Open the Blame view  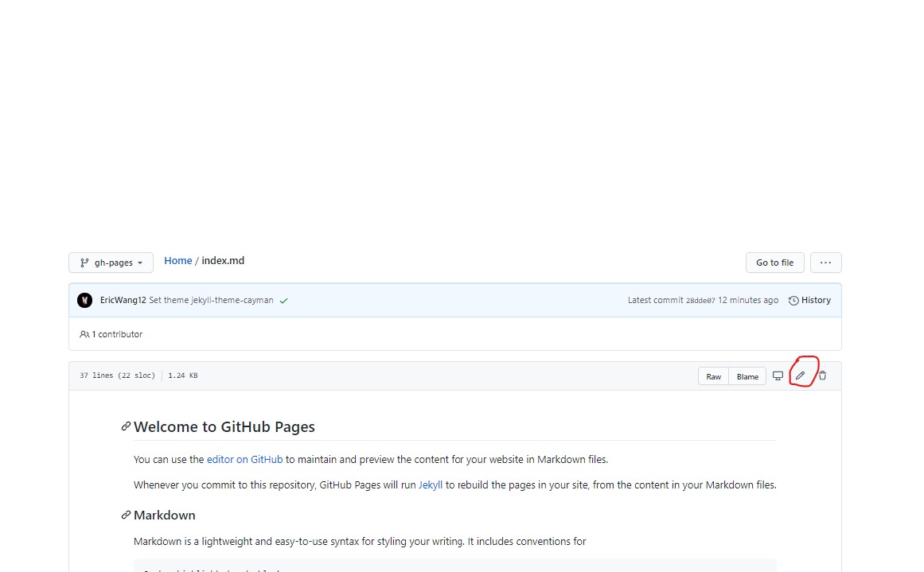click(x=747, y=376)
